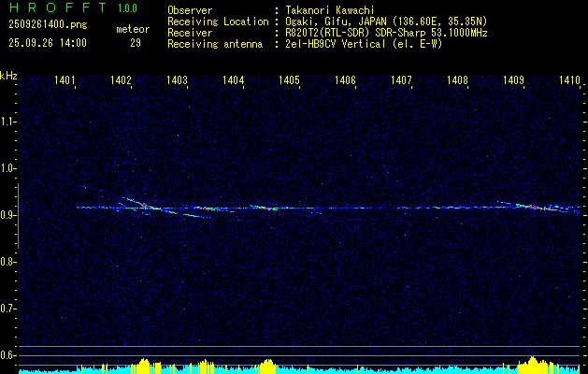
Task: Click the meteor count 29
Action: [x=136, y=43]
